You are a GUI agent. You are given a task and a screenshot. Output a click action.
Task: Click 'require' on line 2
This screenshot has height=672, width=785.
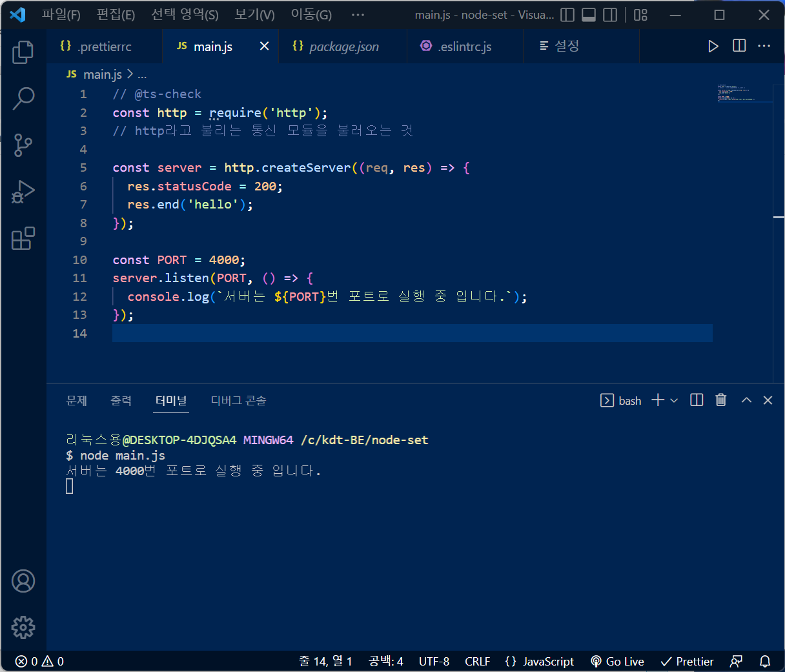pos(235,113)
